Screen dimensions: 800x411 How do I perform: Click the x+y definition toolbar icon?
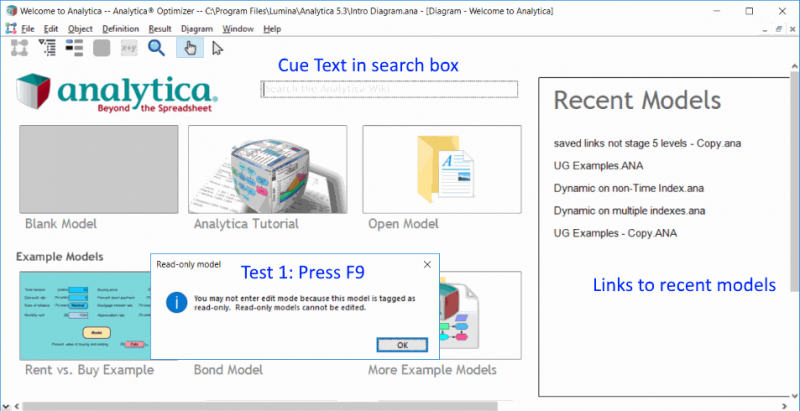click(129, 48)
